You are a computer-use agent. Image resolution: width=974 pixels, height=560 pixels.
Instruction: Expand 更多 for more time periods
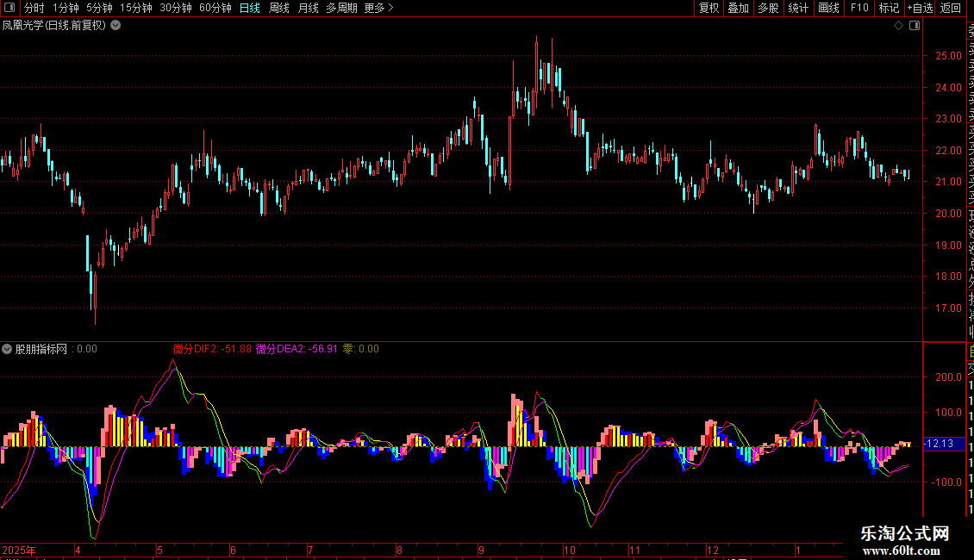pyautogui.click(x=378, y=8)
